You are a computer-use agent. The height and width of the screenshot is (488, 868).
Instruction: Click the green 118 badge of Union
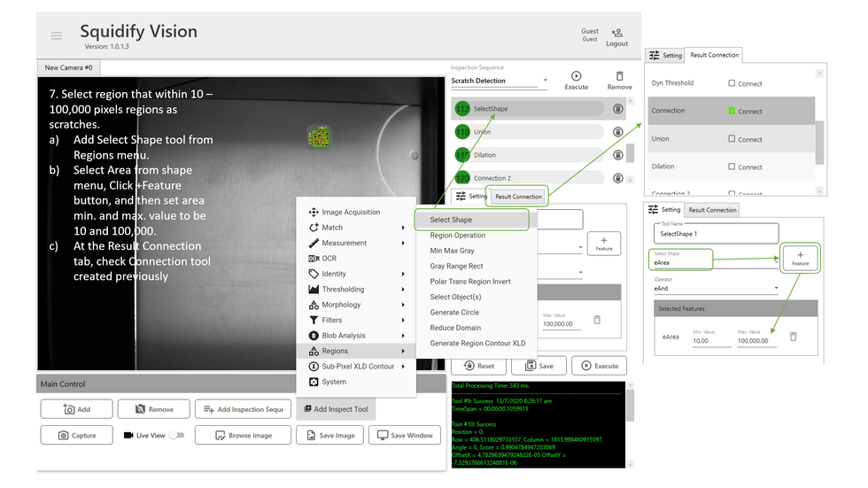coord(462,132)
